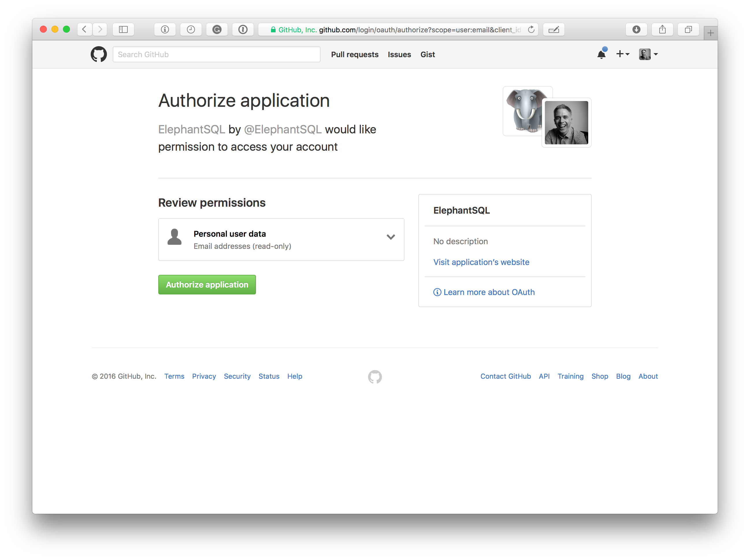Show downloads with the download arrow icon
The image size is (750, 560).
click(x=636, y=29)
